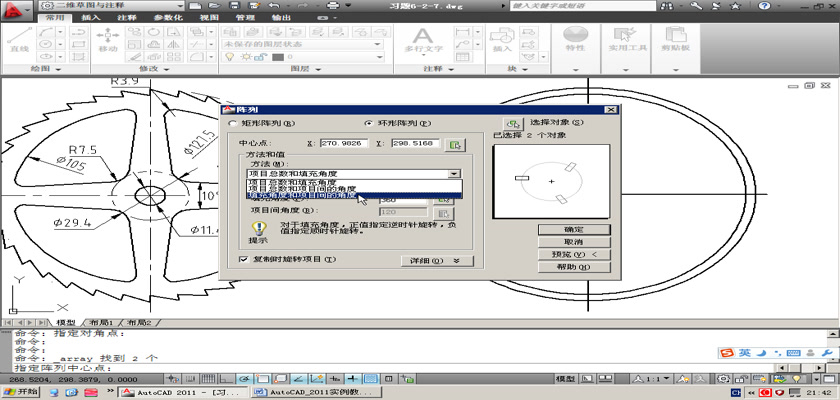
Task: Select the Move (移动) tool
Action: 108,40
